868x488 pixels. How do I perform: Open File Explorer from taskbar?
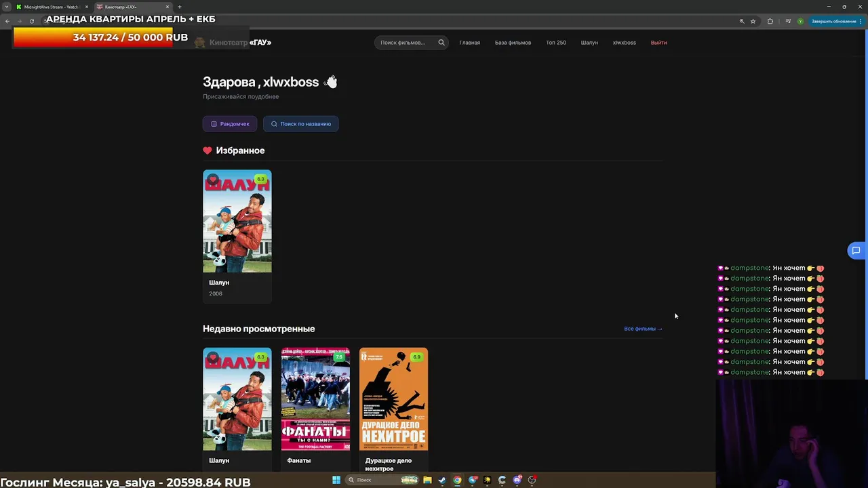pyautogui.click(x=427, y=480)
